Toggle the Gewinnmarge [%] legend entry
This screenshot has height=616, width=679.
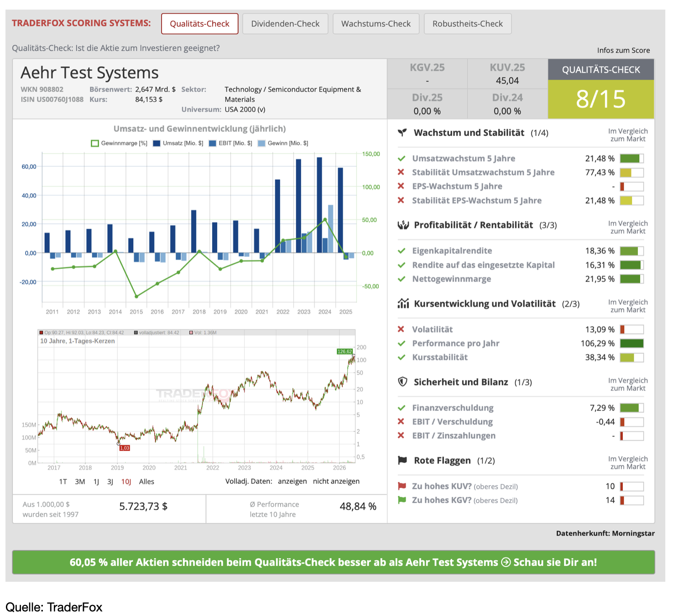click(x=119, y=143)
